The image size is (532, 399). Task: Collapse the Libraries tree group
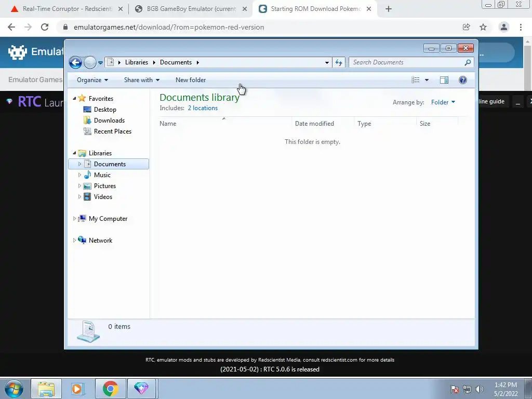point(74,153)
